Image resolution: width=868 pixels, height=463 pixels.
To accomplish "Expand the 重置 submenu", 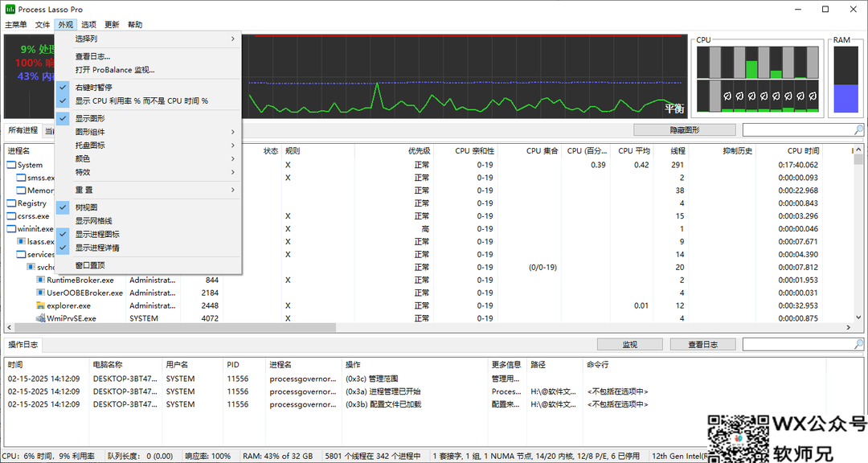I will 148,190.
